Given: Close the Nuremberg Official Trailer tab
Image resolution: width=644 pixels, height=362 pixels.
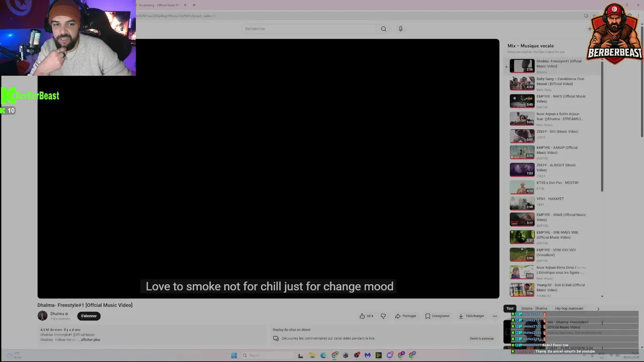Looking at the screenshot, I should pyautogui.click(x=185, y=5).
